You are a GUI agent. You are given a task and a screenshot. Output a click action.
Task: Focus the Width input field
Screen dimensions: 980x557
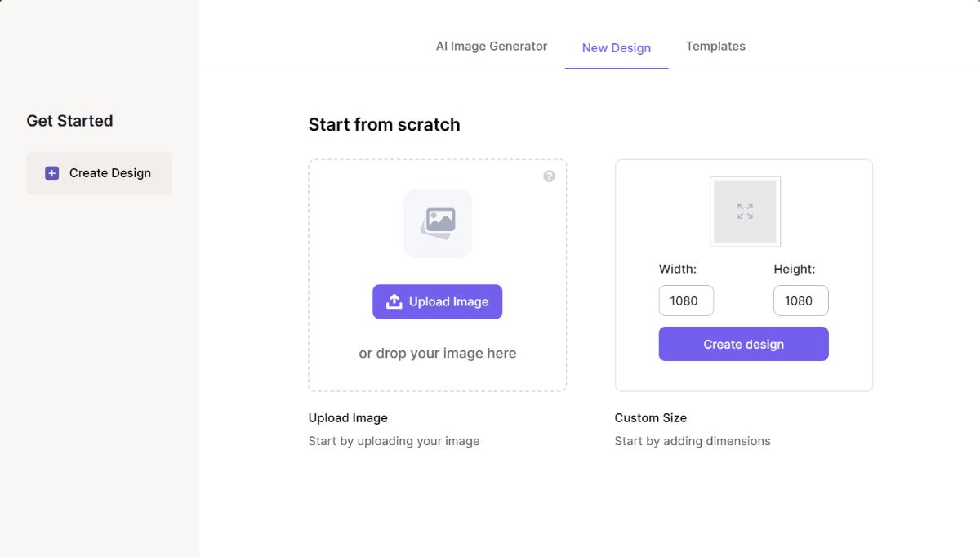[686, 301]
